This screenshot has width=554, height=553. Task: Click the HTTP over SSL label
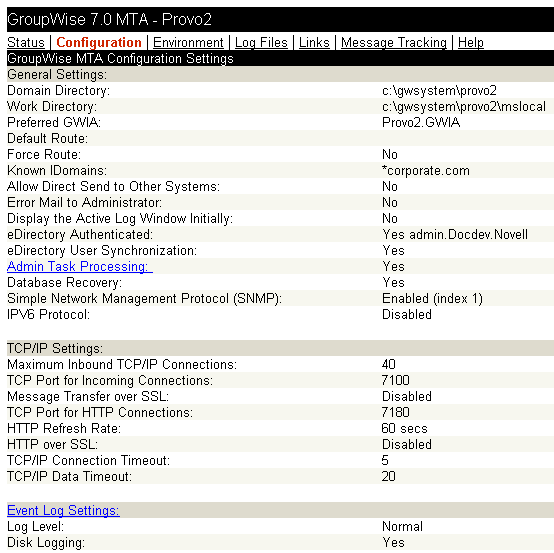pos(52,444)
